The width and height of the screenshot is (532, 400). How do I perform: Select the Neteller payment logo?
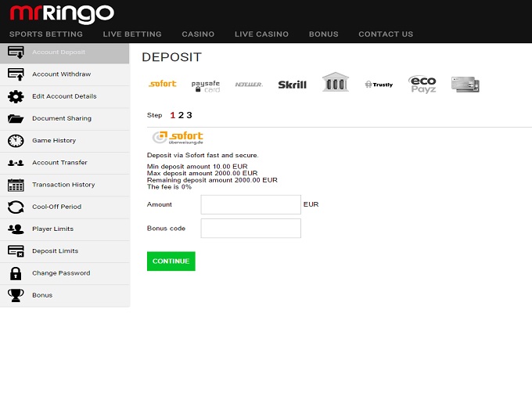coord(249,85)
